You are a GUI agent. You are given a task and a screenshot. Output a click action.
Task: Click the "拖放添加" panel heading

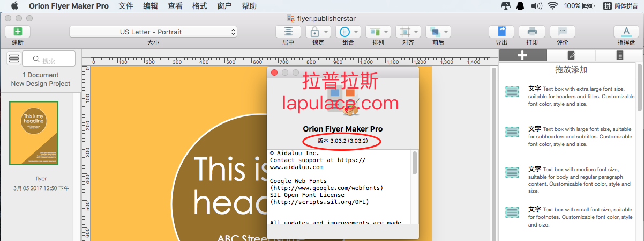pyautogui.click(x=571, y=70)
